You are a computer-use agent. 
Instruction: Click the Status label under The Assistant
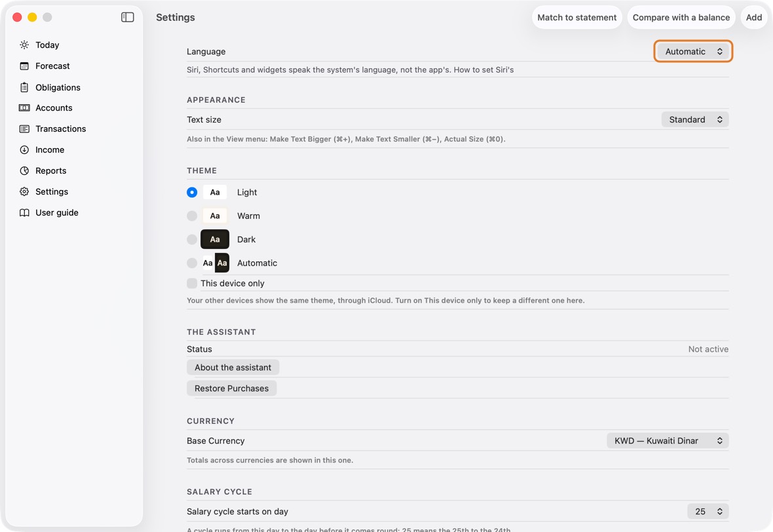[x=199, y=349]
